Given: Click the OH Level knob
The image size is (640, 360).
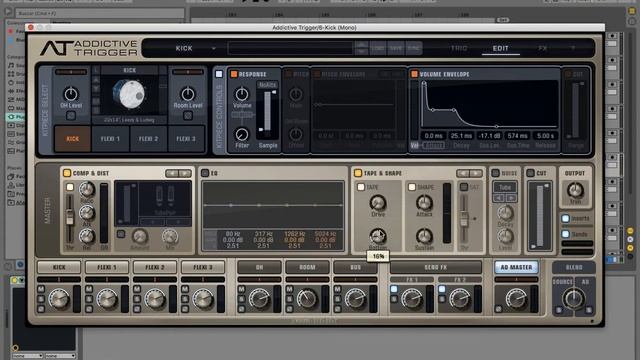Looking at the screenshot, I should click(x=71, y=94).
